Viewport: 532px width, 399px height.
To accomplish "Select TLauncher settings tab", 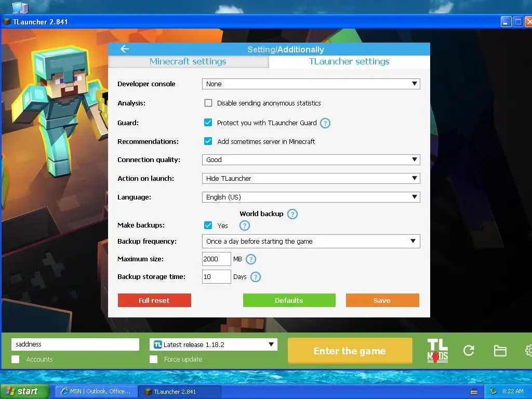I will (349, 61).
